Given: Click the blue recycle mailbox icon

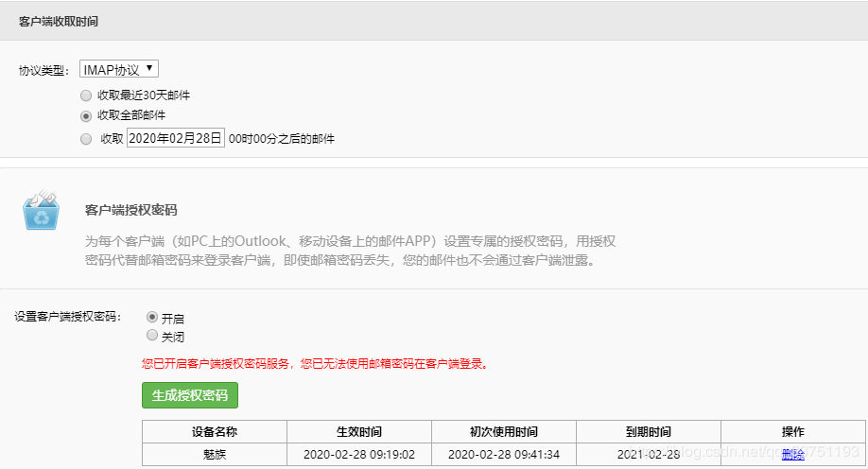Looking at the screenshot, I should tap(41, 210).
